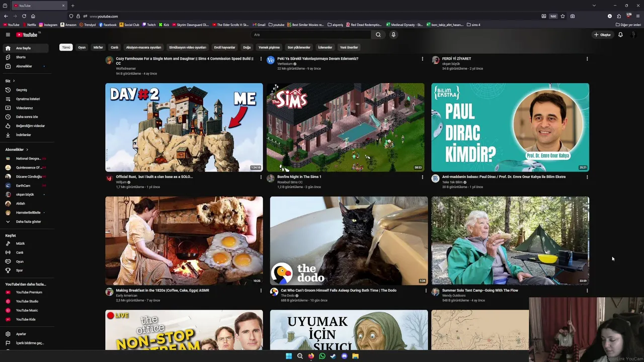Image resolution: width=644 pixels, height=362 pixels.
Task: Open Oynatma listeleri playlists
Action: tap(27, 99)
